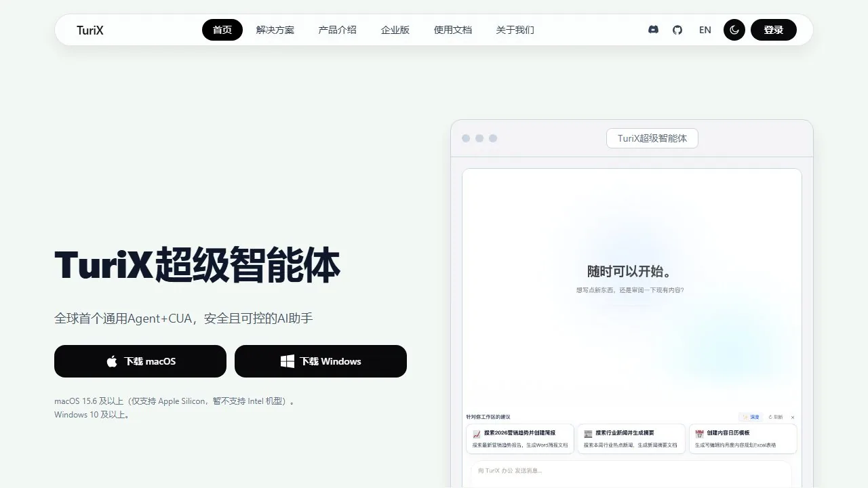Click the 登录 button
868x488 pixels.
[774, 30]
